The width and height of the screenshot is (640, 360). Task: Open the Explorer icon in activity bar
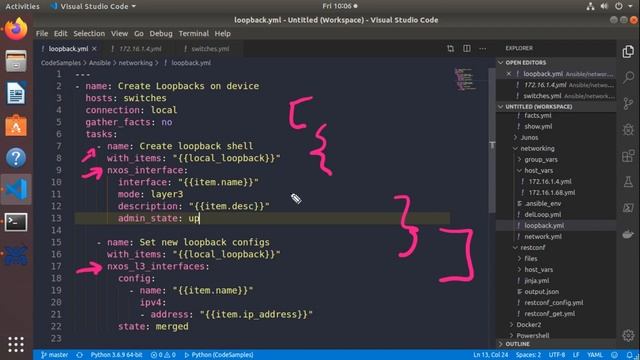tap(628, 52)
